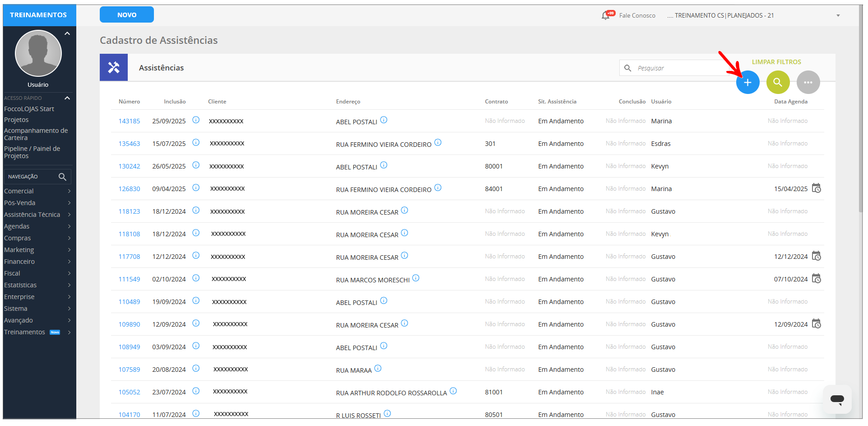The image size is (868, 426).
Task: Open assistance number 143185 link
Action: 129,121
